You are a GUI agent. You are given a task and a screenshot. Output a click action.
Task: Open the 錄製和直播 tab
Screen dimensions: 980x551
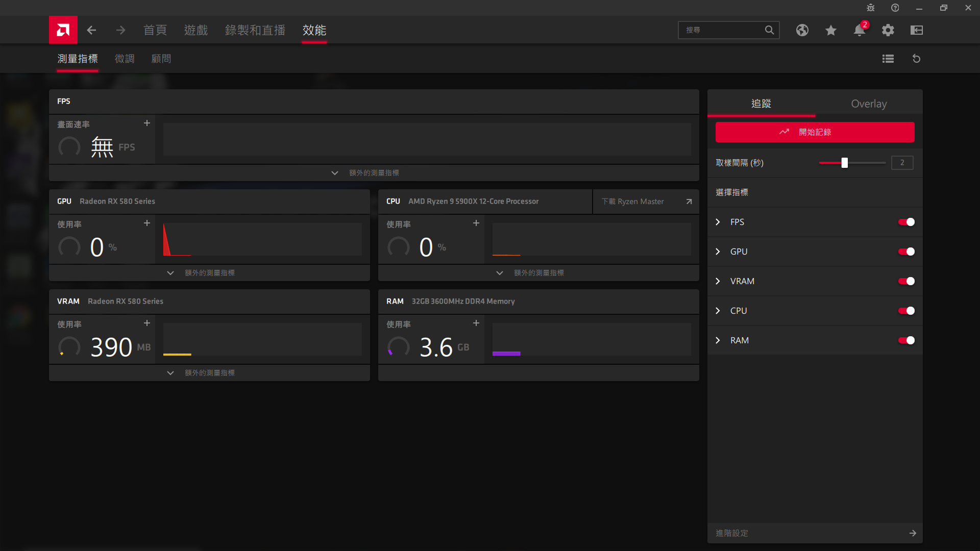pos(255,30)
